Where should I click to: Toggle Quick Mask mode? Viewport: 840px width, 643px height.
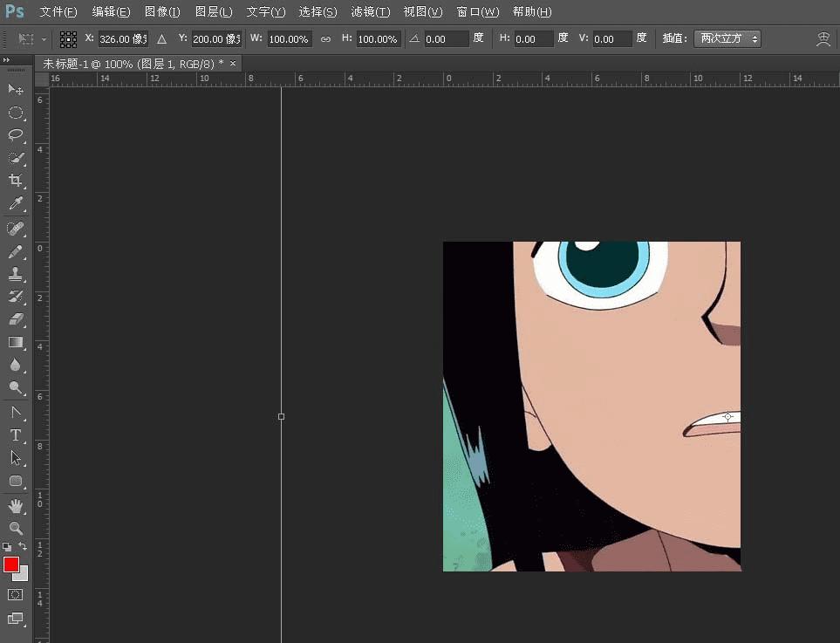[x=16, y=594]
